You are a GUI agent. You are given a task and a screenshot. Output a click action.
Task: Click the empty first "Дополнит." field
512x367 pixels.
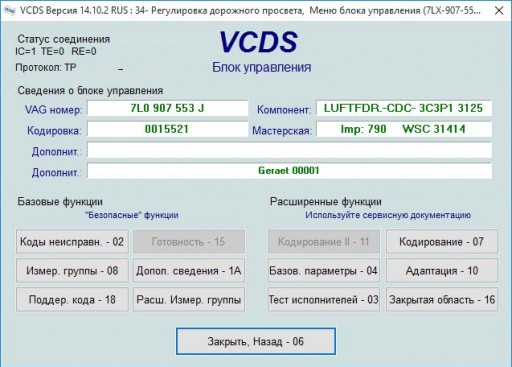pyautogui.click(x=289, y=150)
